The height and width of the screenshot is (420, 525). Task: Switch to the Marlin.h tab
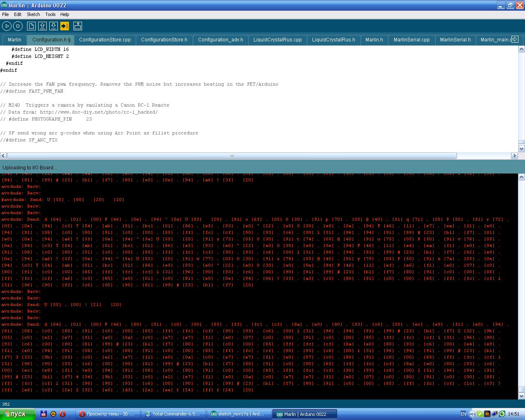pos(374,40)
